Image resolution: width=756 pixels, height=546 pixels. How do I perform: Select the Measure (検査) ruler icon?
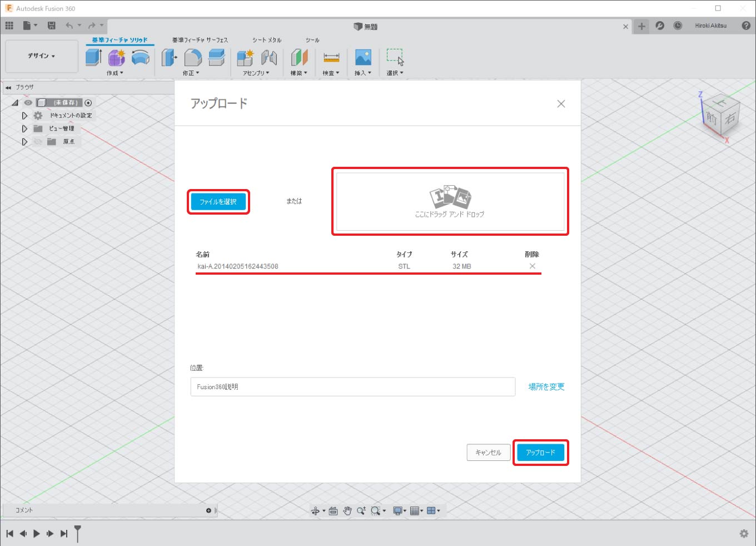coord(331,58)
